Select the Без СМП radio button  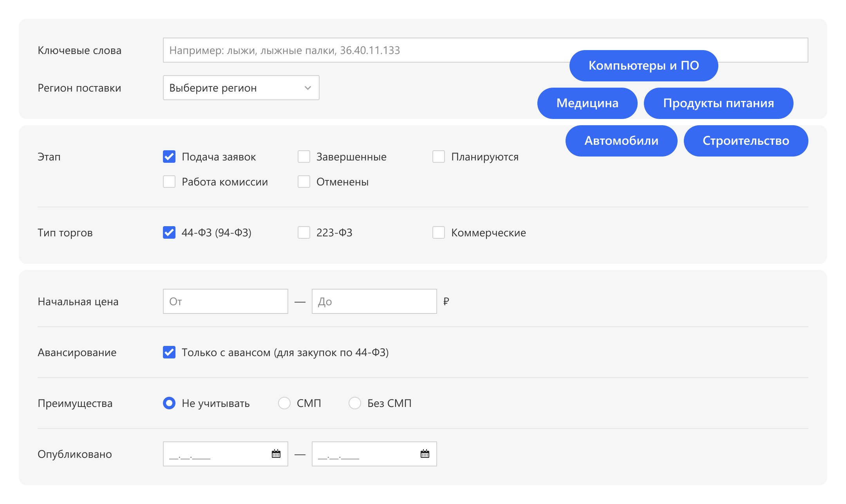pos(355,403)
